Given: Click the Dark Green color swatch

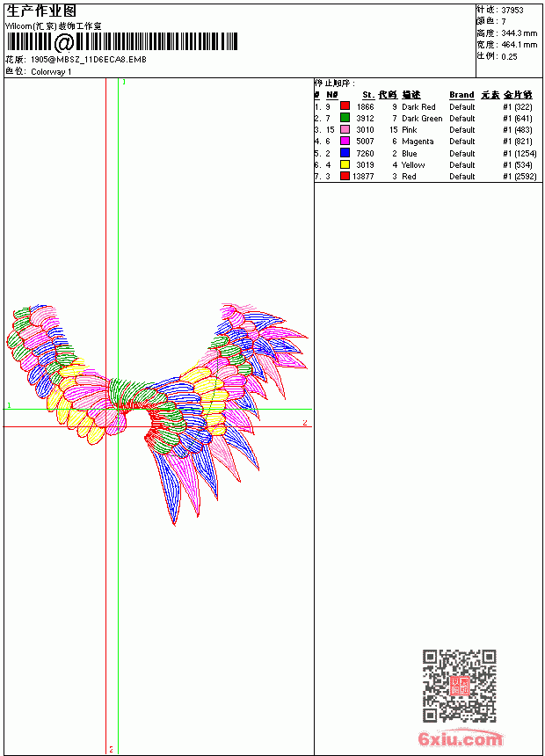Looking at the screenshot, I should 345,117.
